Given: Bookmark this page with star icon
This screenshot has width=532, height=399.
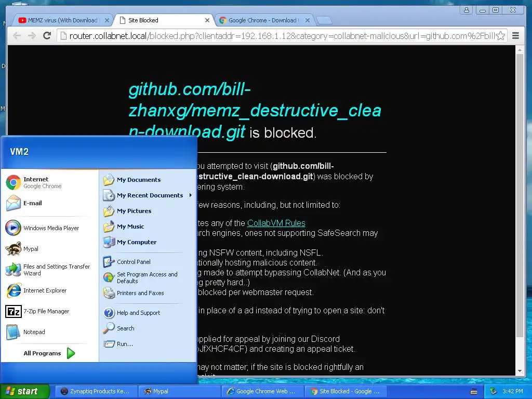Looking at the screenshot, I should pos(500,36).
